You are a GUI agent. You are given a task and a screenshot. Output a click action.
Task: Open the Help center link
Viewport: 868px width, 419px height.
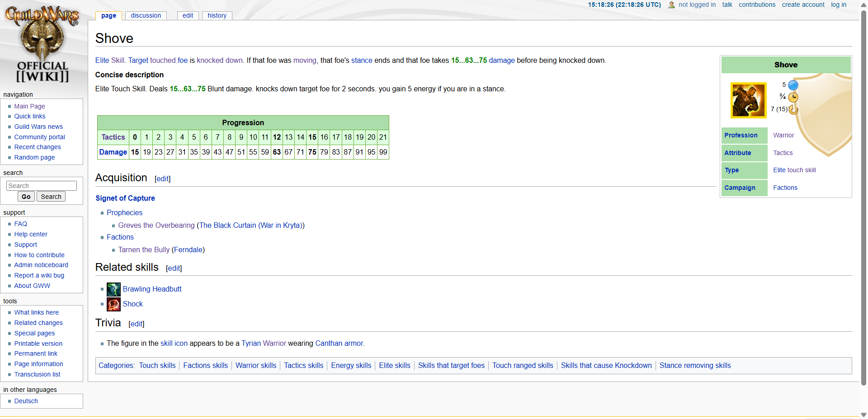point(31,234)
